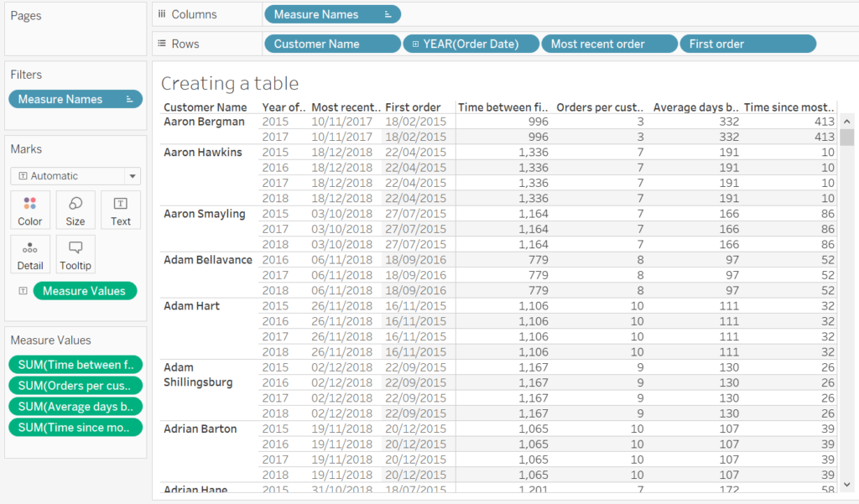Click the green SUM(Average days b..) pill
The width and height of the screenshot is (859, 504).
click(x=75, y=406)
